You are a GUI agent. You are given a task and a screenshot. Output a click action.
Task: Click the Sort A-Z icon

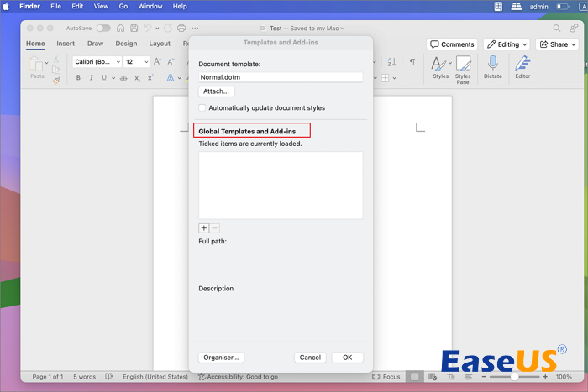point(391,62)
